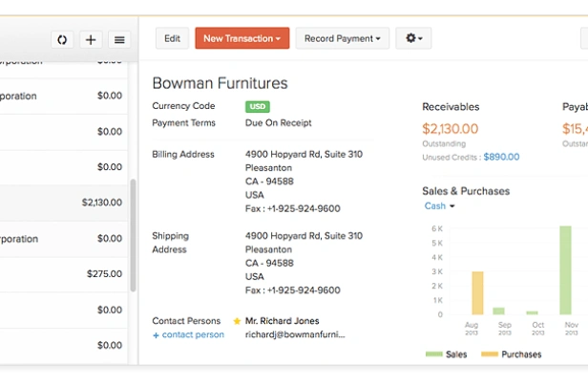
Task: Click the green USD currency badge
Action: click(258, 107)
